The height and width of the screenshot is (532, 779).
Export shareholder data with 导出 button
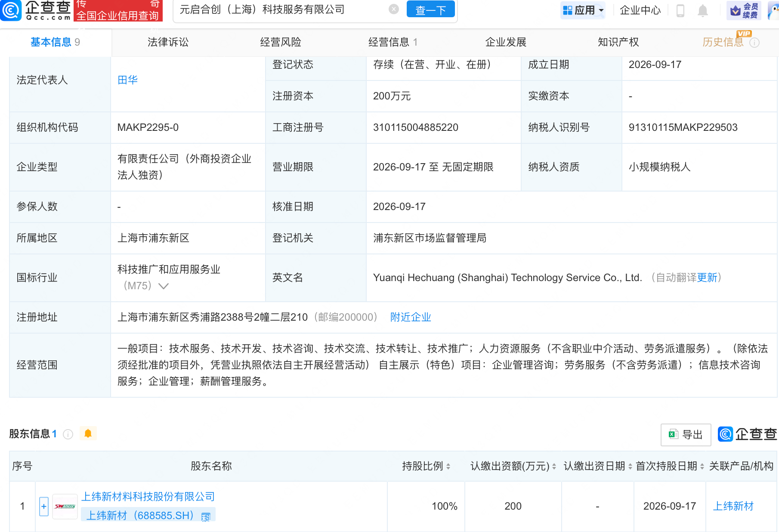click(686, 435)
